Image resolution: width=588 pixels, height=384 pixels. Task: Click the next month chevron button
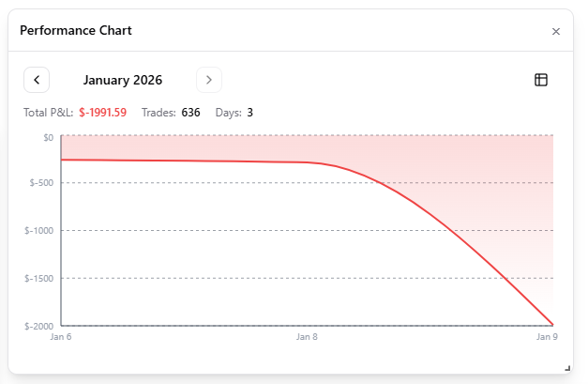pyautogui.click(x=208, y=80)
